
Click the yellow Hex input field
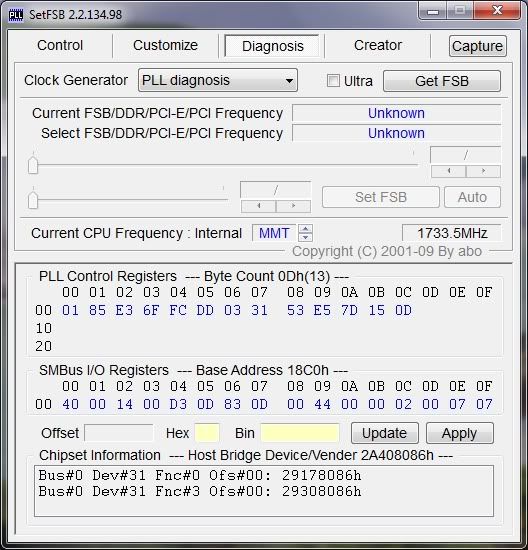point(207,432)
